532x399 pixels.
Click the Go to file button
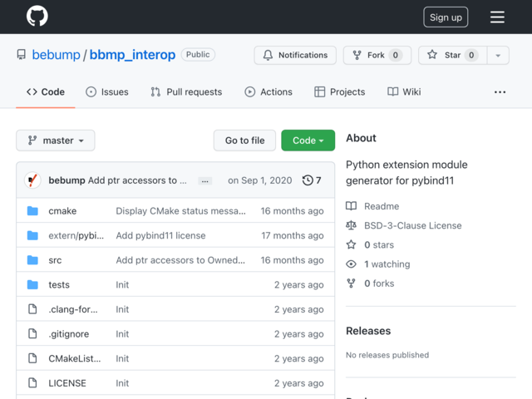point(244,140)
